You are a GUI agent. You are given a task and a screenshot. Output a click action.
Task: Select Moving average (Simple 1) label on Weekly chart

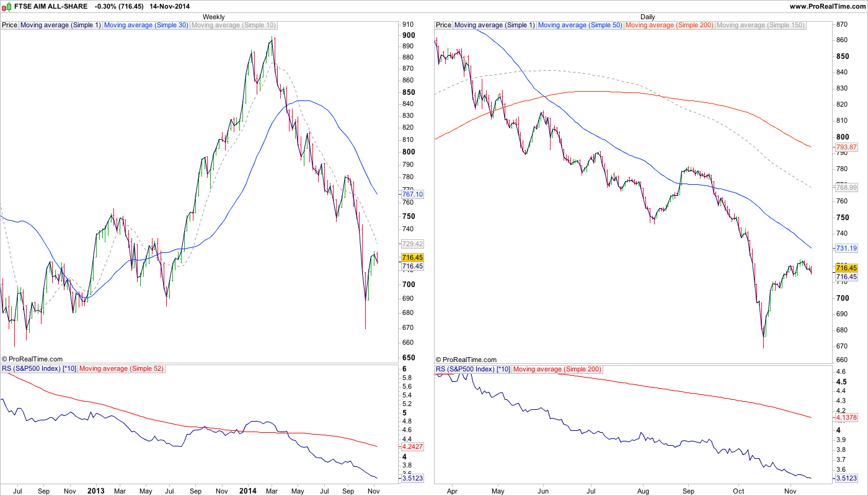click(x=61, y=25)
